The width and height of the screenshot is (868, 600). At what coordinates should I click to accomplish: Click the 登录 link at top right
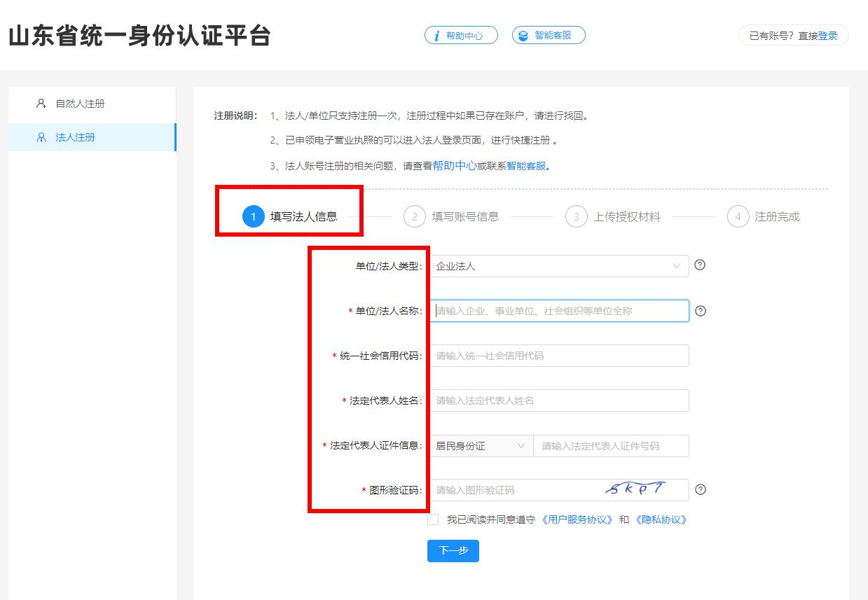(x=827, y=36)
